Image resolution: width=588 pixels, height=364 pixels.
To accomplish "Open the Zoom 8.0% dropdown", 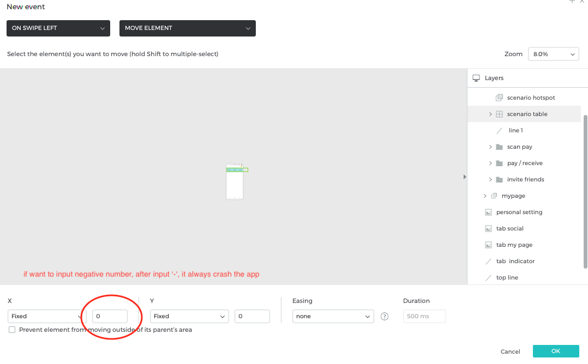I will coord(553,54).
